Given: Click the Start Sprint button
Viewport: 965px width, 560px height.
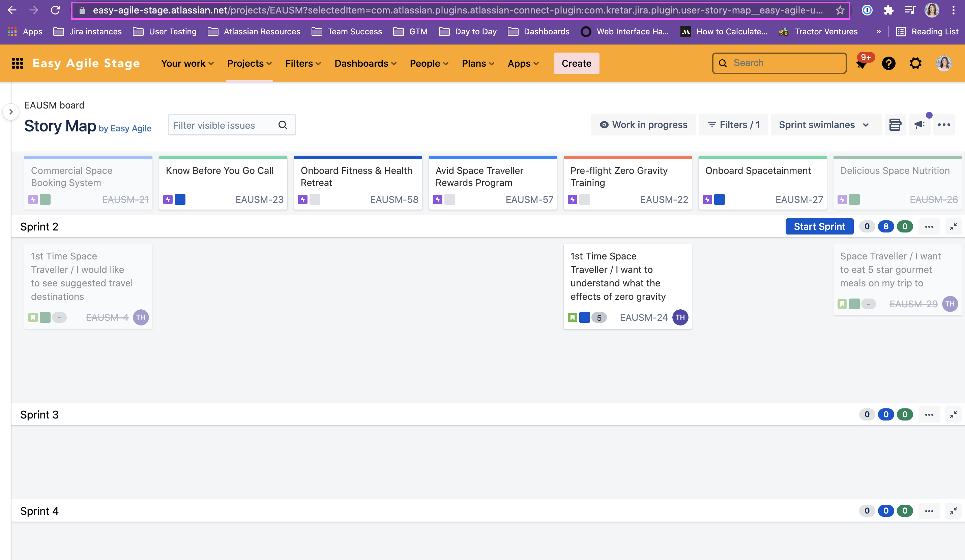Looking at the screenshot, I should coord(819,227).
